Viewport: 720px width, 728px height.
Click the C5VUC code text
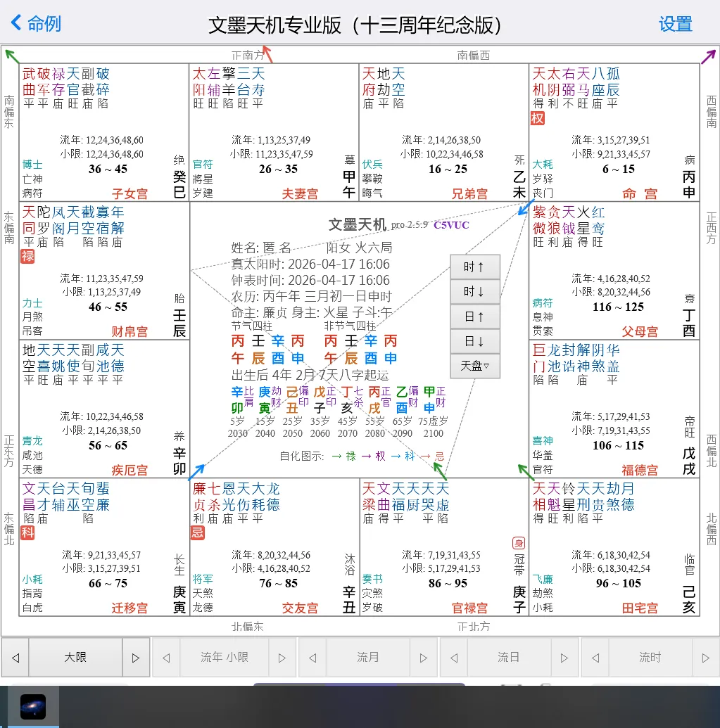pyautogui.click(x=451, y=225)
